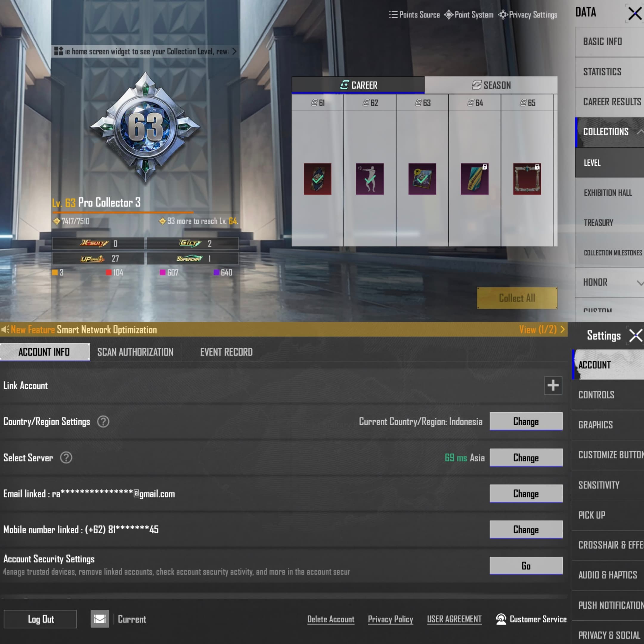The height and width of the screenshot is (644, 644).
Task: Click the level 61 reward item
Action: click(x=317, y=179)
